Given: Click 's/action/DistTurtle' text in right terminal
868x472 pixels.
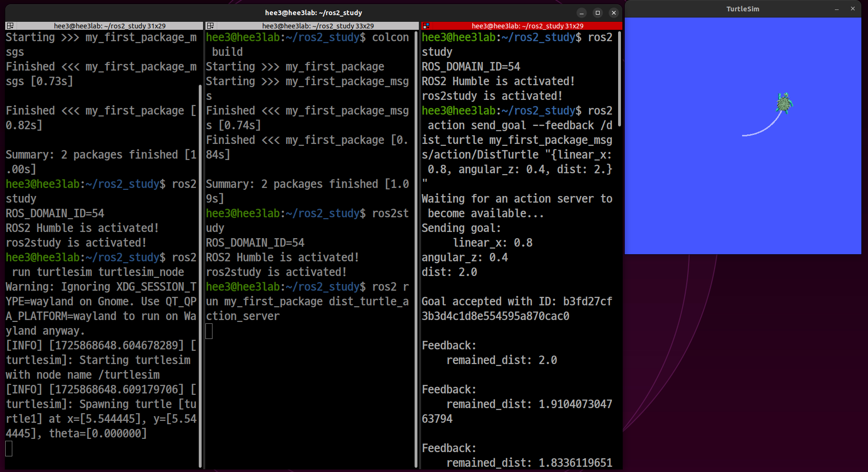Looking at the screenshot, I should (480, 155).
